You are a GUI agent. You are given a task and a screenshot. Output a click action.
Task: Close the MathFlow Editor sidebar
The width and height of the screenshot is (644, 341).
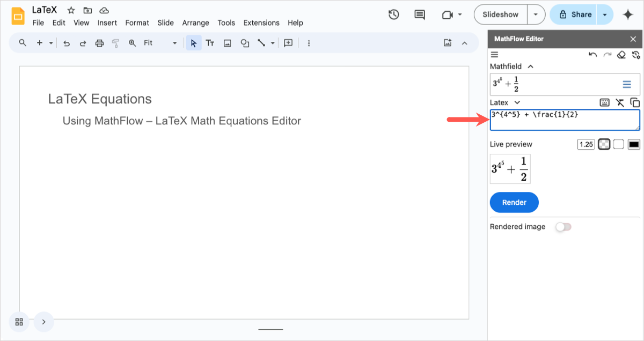[x=633, y=39]
